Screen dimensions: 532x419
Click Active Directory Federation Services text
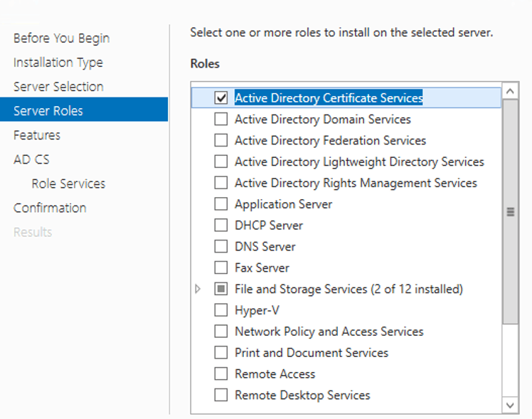330,140
